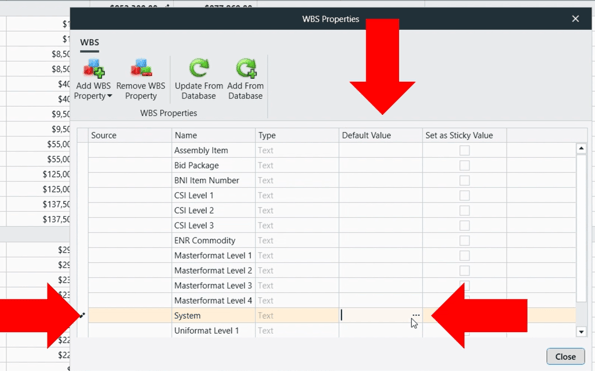Click the Type cell of ENR Commodity row

tap(297, 241)
